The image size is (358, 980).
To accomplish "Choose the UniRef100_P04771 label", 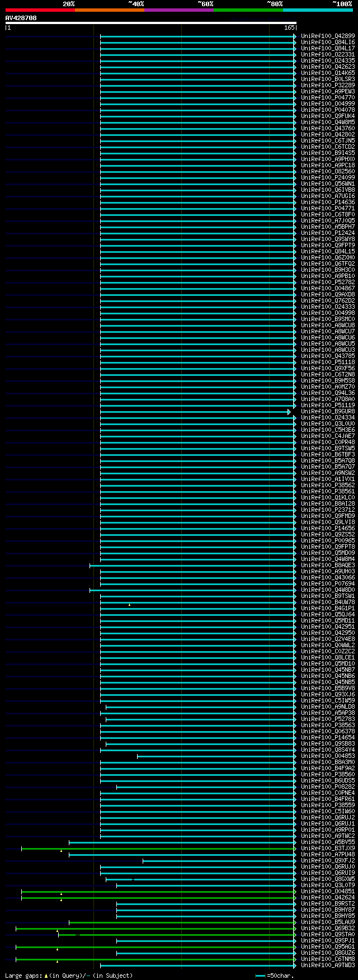I will [x=328, y=209].
